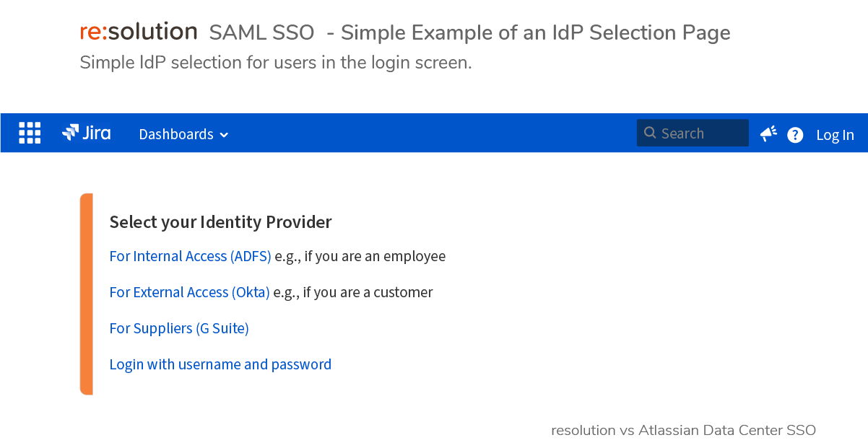Screen dimensions: 868x448
Task: Choose For Internal Access (ADFS) link
Action: (x=190, y=256)
